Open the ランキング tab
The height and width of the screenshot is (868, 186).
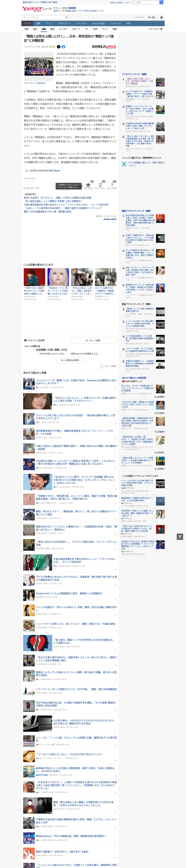(115, 24)
